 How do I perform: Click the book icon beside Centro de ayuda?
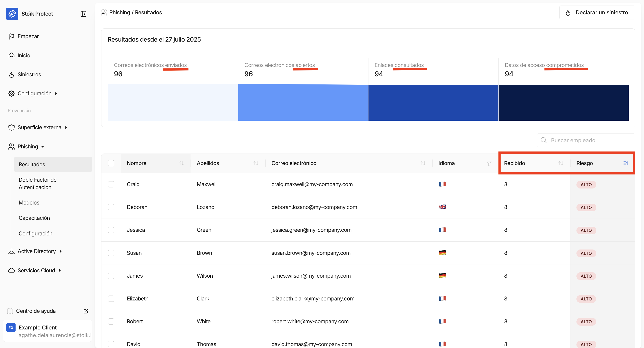pyautogui.click(x=10, y=311)
